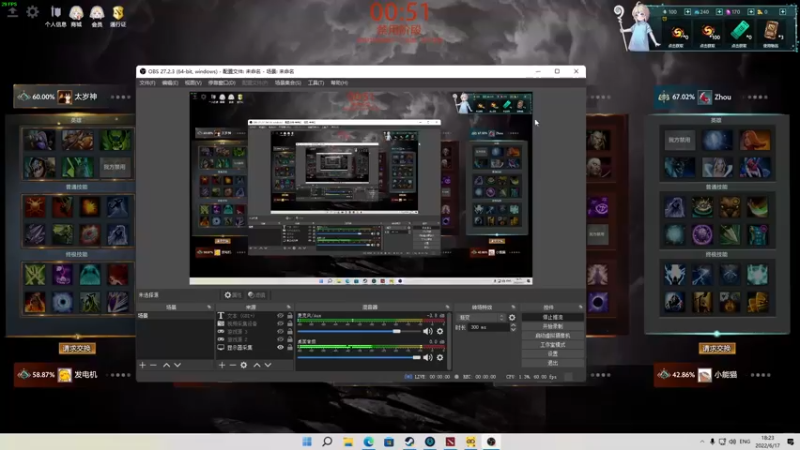The image size is (800, 450).
Task: Toggle visibility of the 视频采集设备 source
Action: 280,323
